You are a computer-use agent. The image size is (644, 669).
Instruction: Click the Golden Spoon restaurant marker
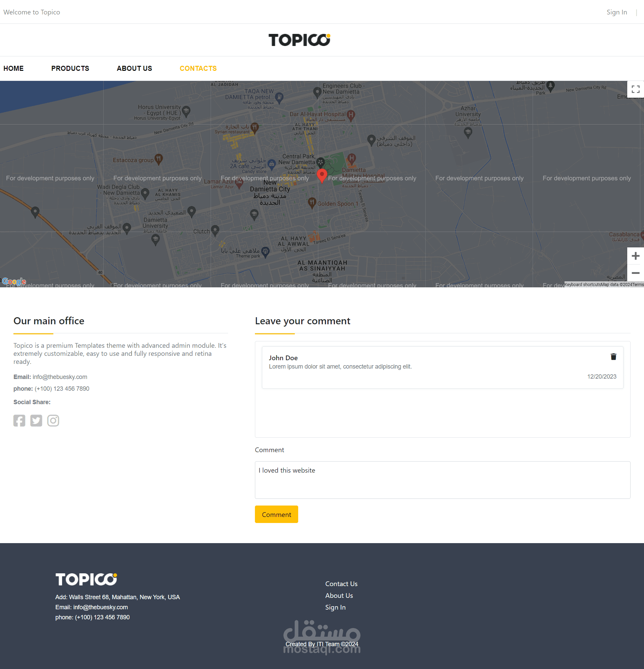click(x=312, y=202)
